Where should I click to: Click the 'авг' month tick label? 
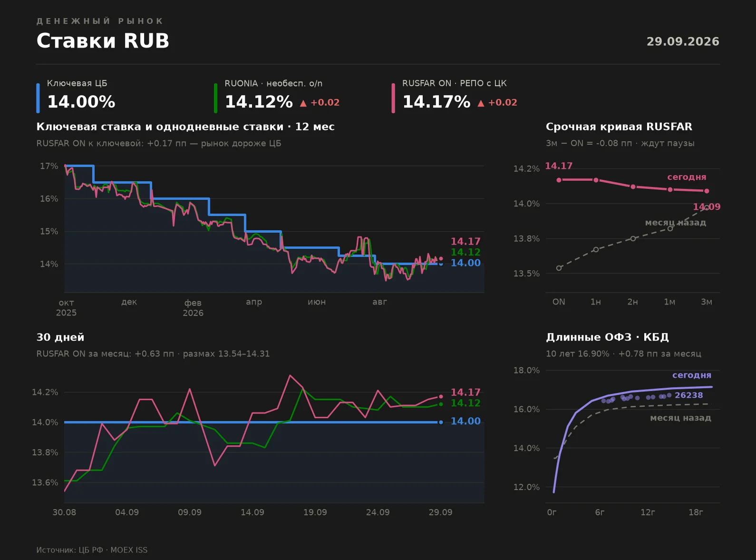tap(379, 302)
